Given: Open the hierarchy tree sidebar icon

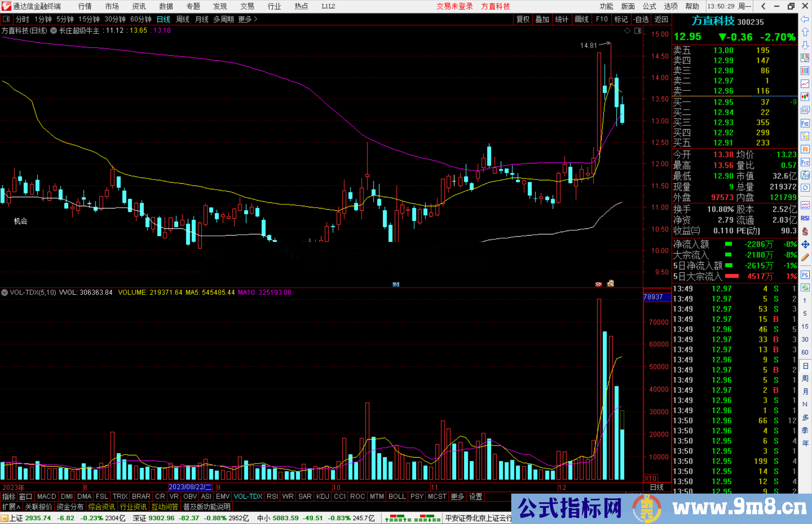Looking at the screenshot, I should (x=805, y=136).
